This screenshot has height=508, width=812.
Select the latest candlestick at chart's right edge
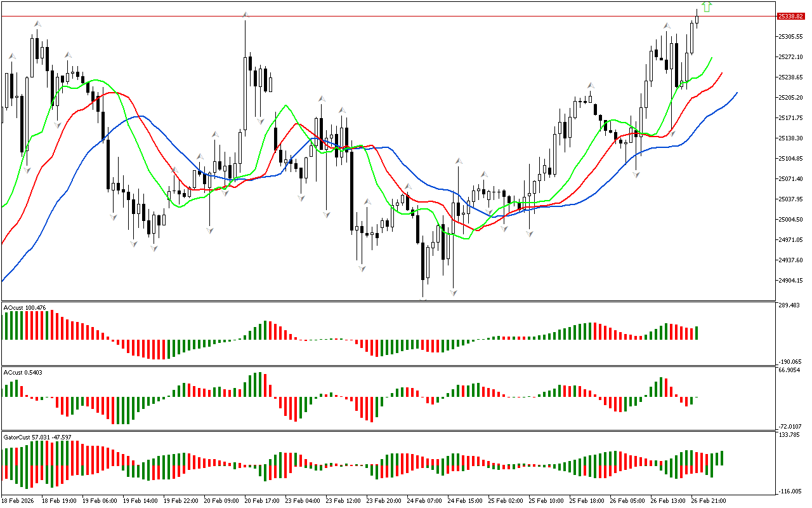[697, 17]
